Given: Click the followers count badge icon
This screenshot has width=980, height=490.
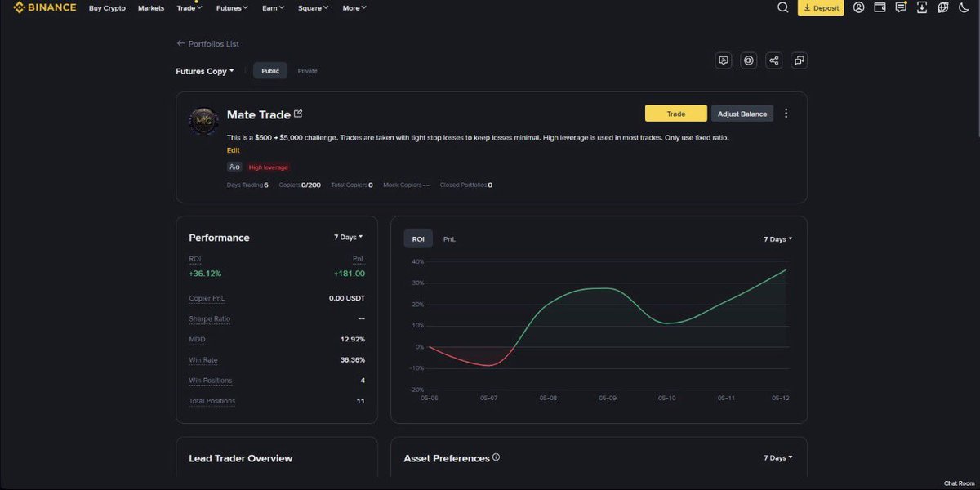Looking at the screenshot, I should point(234,167).
